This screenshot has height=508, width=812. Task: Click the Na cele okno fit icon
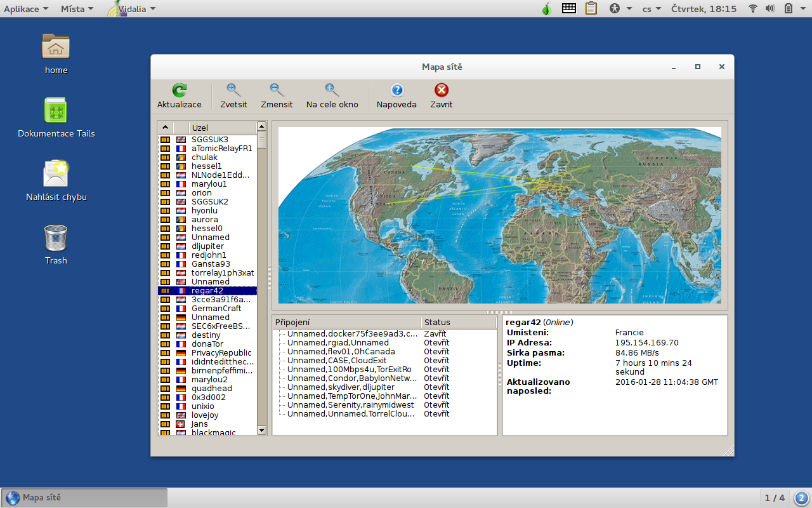332,90
